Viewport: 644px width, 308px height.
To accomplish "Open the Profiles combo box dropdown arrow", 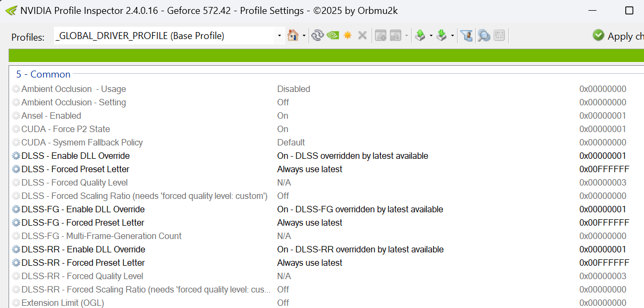I will pos(279,36).
